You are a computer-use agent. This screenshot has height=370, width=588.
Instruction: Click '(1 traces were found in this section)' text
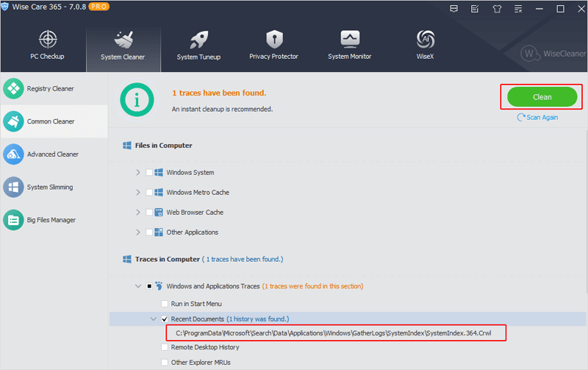(312, 286)
